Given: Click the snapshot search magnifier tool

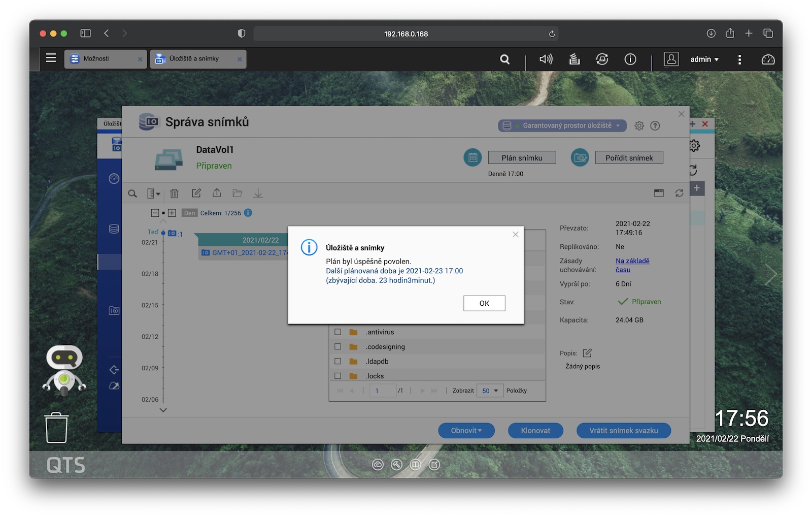Looking at the screenshot, I should coord(132,193).
